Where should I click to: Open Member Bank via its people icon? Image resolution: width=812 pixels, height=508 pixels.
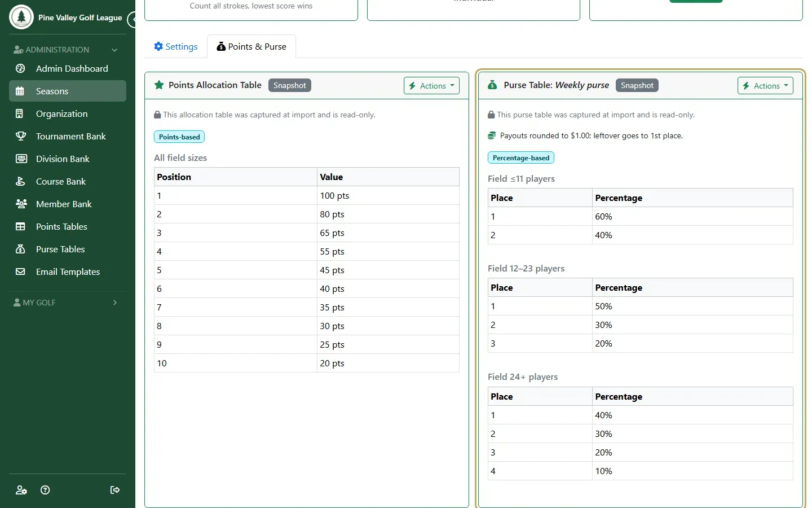pyautogui.click(x=21, y=204)
